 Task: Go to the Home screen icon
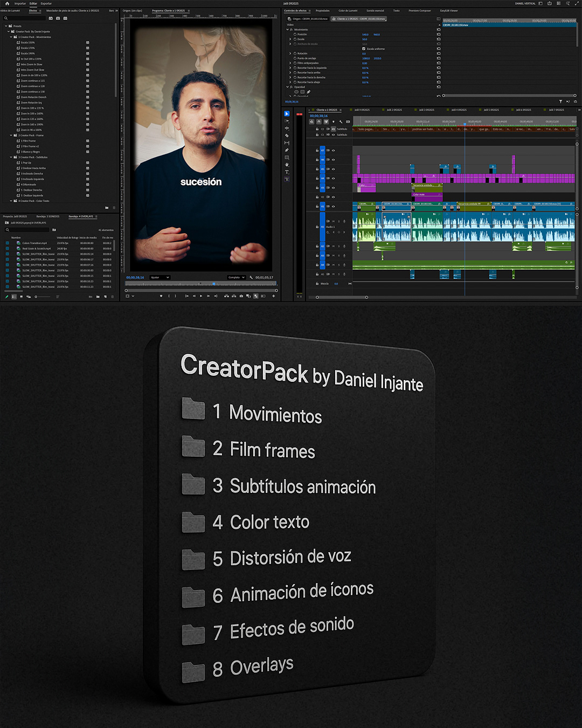[7, 3]
